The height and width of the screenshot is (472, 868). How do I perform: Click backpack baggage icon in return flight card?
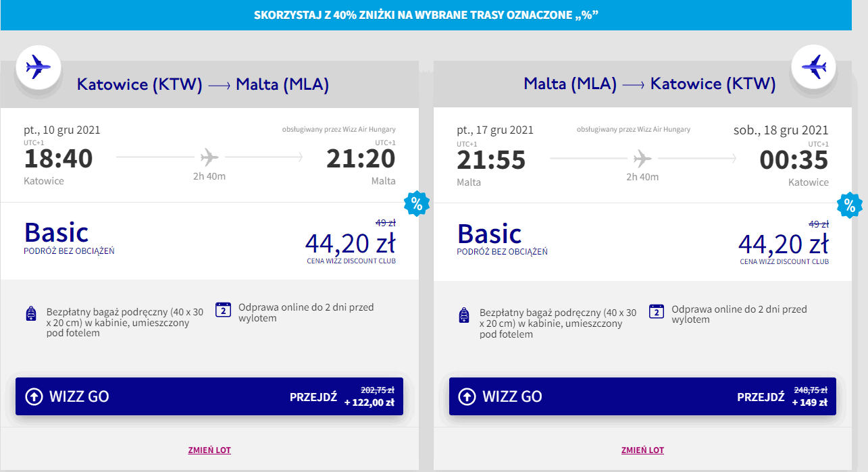click(x=464, y=314)
